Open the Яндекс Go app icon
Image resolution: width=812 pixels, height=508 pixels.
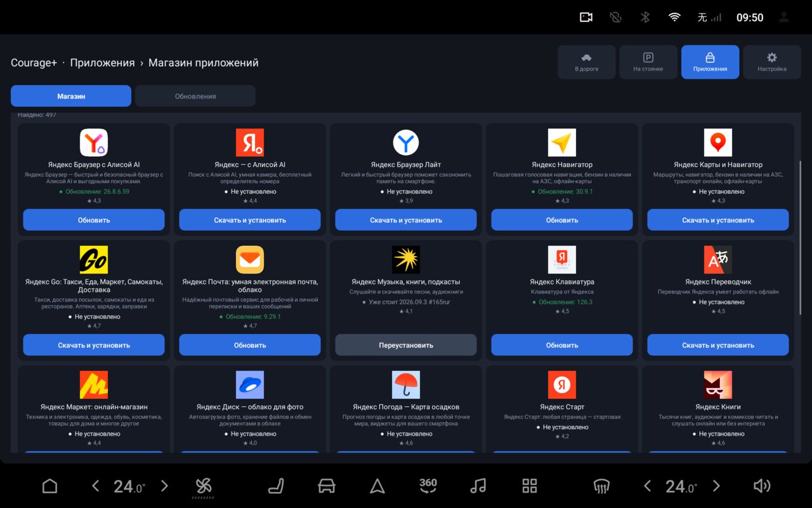94,260
